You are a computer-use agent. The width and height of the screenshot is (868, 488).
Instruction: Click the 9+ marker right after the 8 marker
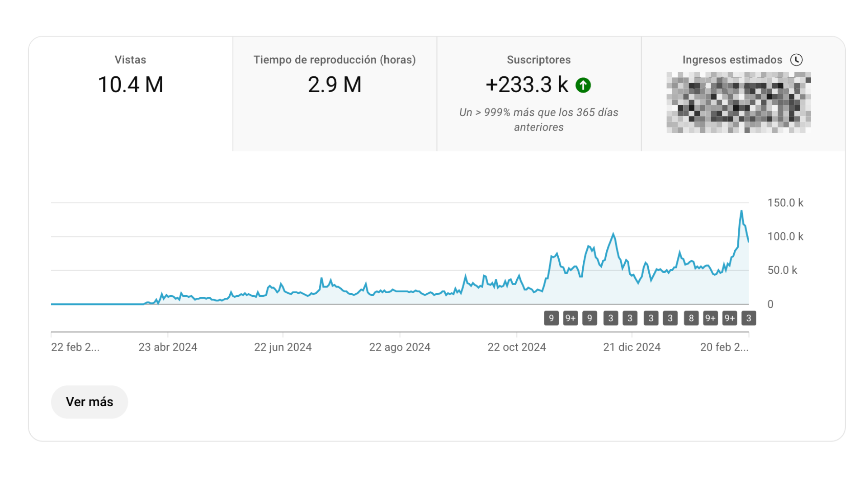pyautogui.click(x=710, y=318)
